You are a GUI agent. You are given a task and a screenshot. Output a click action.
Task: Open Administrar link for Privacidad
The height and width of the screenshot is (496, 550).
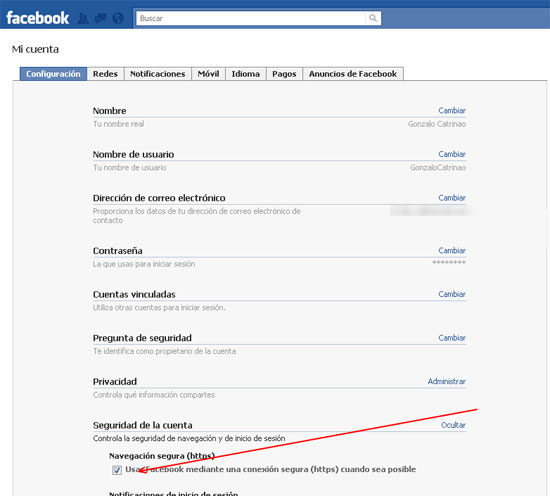[x=447, y=381]
